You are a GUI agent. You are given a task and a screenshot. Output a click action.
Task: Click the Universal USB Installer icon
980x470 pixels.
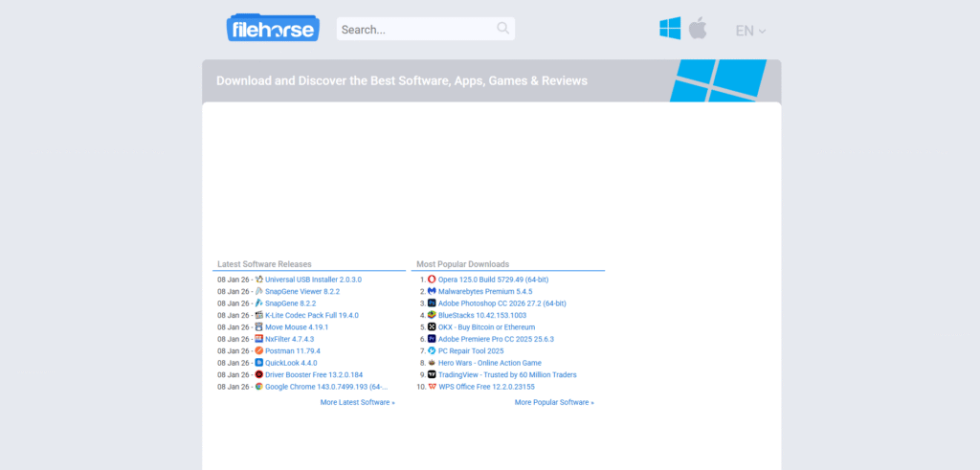point(258,280)
